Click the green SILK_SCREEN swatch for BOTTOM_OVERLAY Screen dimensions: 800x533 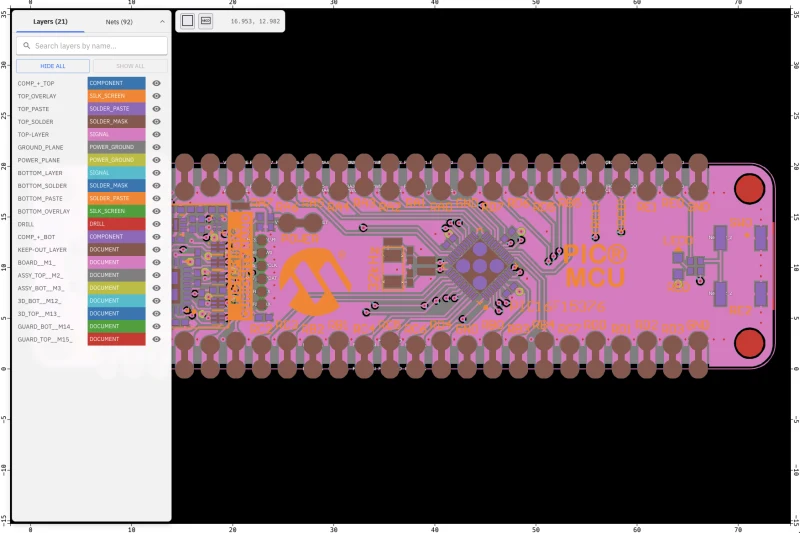click(x=116, y=211)
